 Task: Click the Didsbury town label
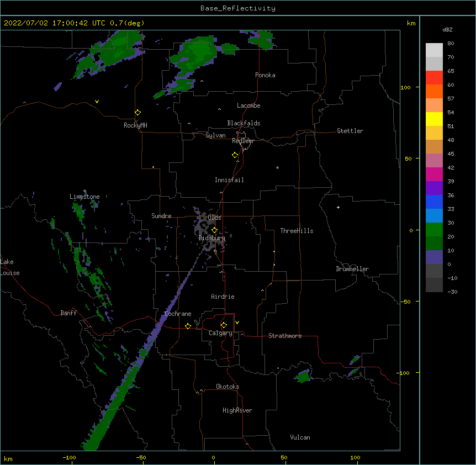coord(211,238)
